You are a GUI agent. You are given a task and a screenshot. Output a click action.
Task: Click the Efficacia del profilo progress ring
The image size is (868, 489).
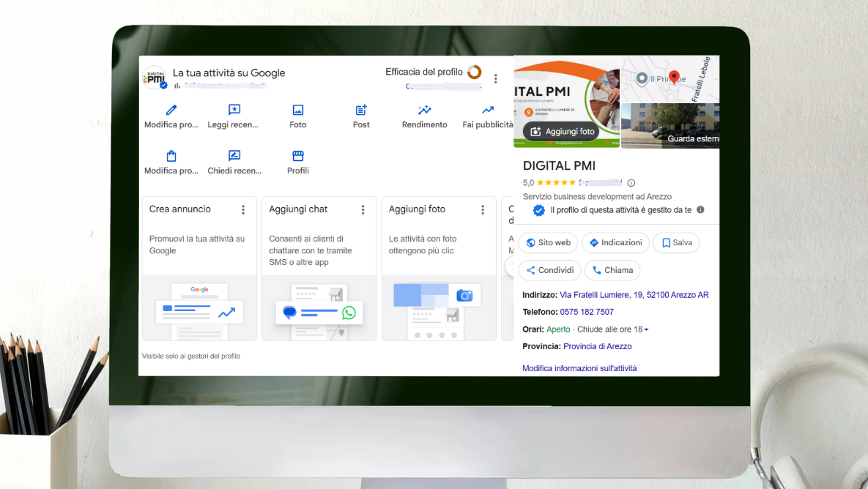point(475,72)
